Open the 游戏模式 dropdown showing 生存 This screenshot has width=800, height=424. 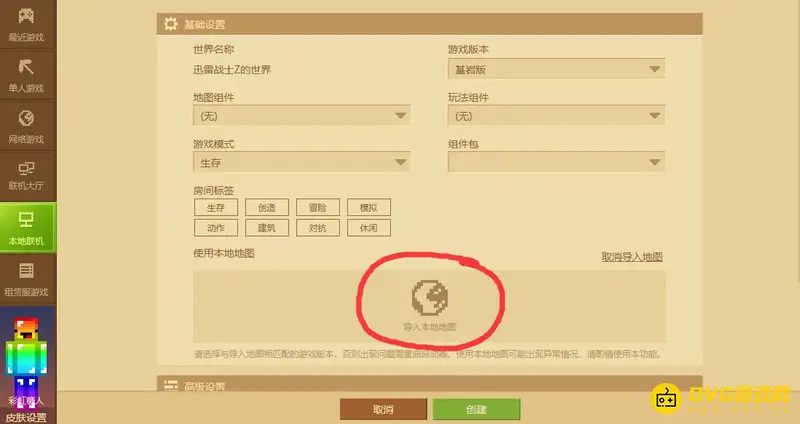point(302,162)
